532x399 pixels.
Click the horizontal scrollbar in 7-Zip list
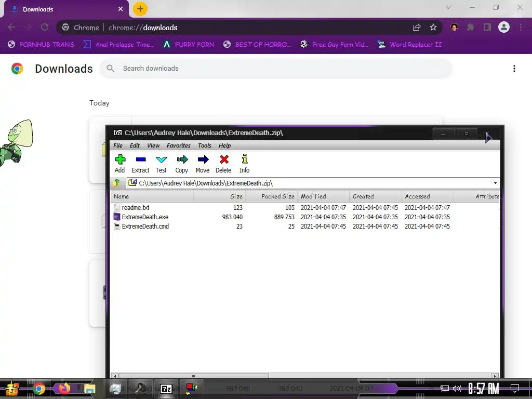tap(193, 376)
